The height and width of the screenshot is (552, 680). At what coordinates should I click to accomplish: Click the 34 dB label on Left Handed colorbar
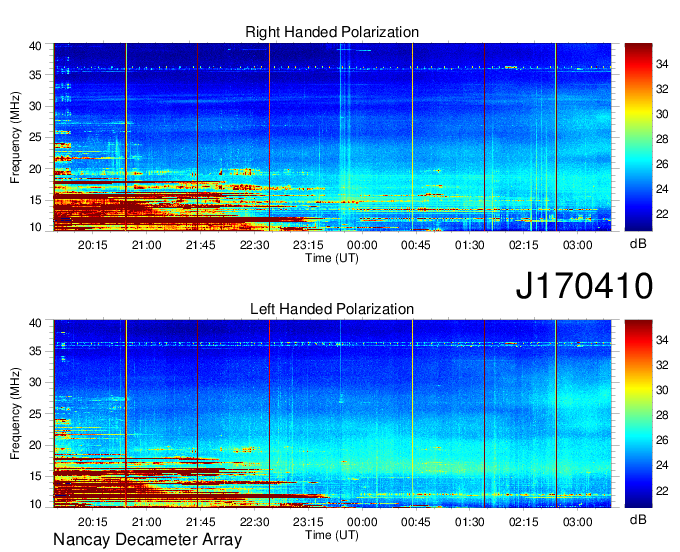(662, 340)
